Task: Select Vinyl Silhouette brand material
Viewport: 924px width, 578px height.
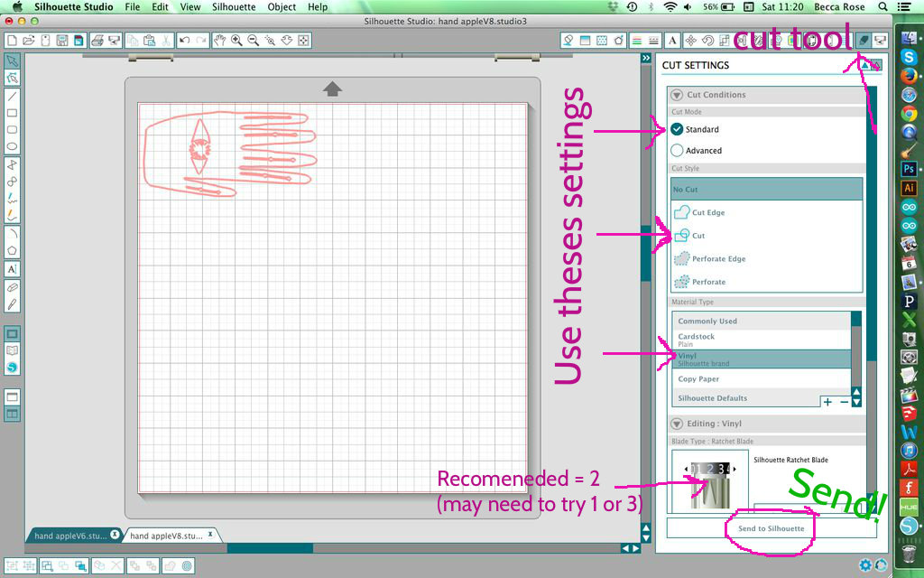Action: 762,359
